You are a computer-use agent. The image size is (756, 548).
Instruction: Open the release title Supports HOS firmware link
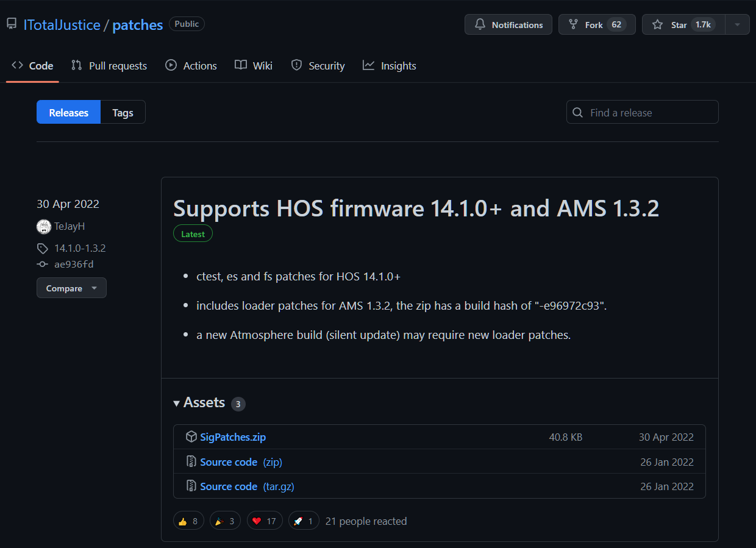(x=416, y=208)
